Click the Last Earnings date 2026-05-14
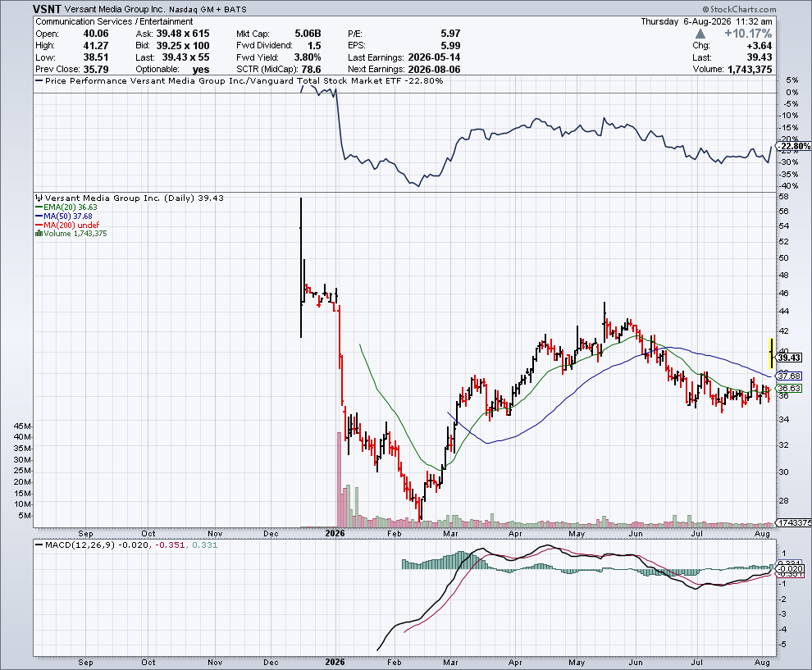 coord(434,57)
